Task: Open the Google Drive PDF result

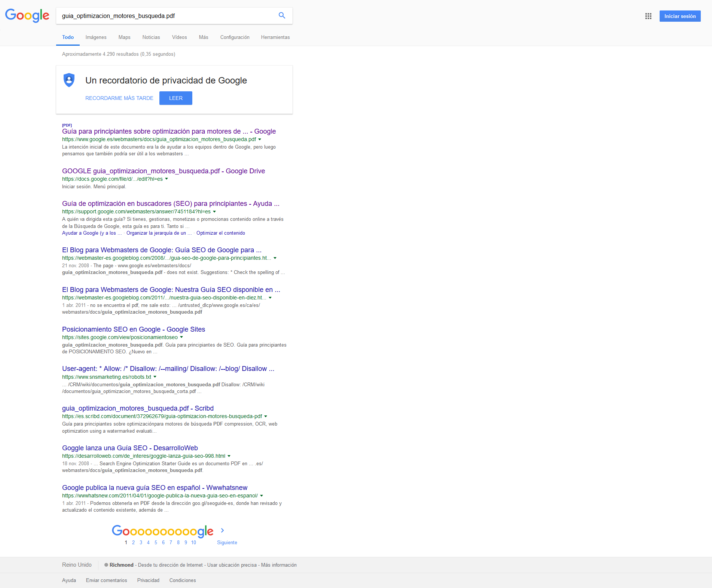Action: (x=164, y=171)
